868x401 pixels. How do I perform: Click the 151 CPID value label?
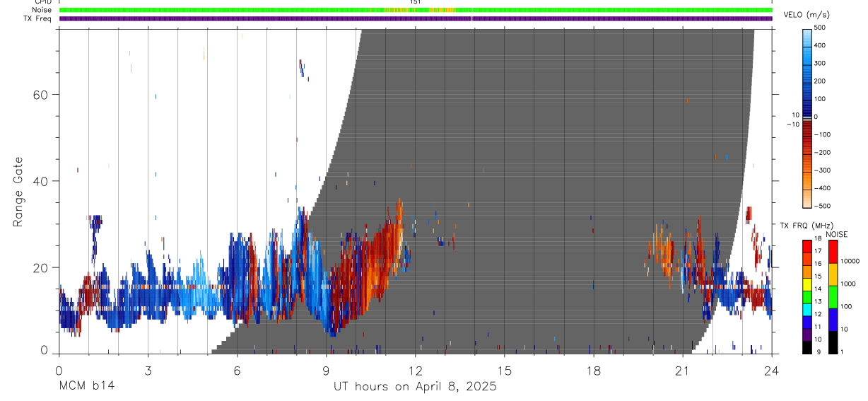pos(416,2)
